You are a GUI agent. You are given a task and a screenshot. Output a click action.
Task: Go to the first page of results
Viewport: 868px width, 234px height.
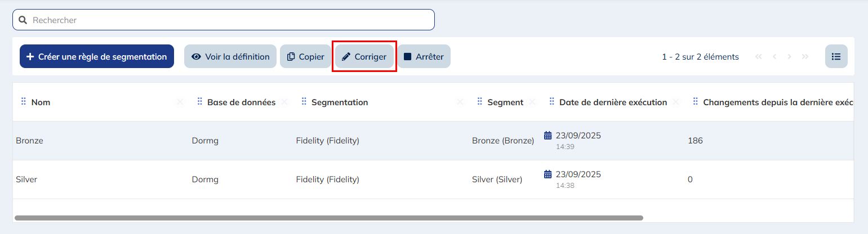[759, 57]
